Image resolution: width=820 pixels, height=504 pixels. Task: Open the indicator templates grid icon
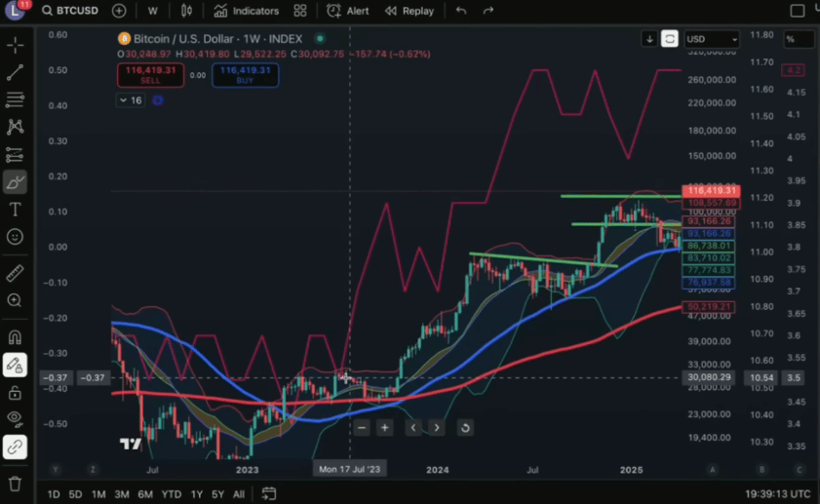300,11
